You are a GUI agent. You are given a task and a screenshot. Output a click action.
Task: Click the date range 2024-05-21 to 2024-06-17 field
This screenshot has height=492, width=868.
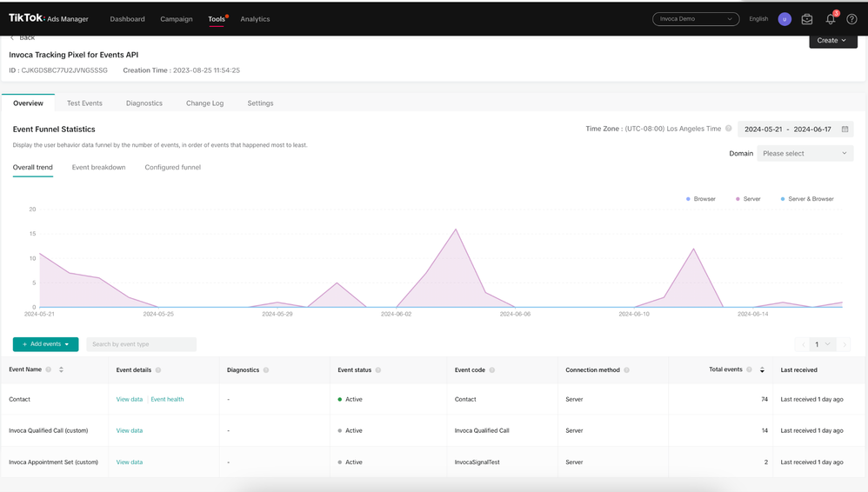click(796, 129)
